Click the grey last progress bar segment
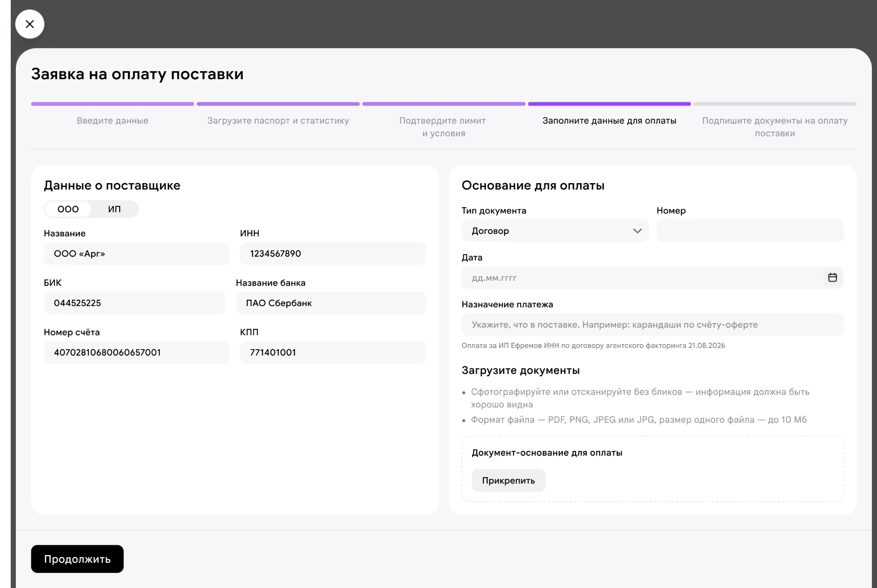Viewport: 877px width, 588px height. pos(775,104)
